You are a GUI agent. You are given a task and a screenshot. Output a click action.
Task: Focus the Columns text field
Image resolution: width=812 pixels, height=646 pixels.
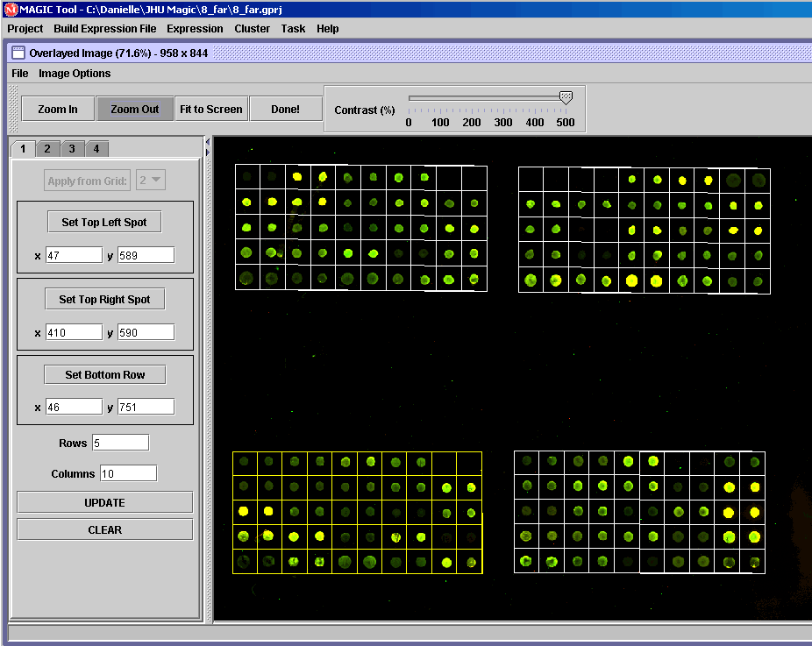pyautogui.click(x=128, y=473)
